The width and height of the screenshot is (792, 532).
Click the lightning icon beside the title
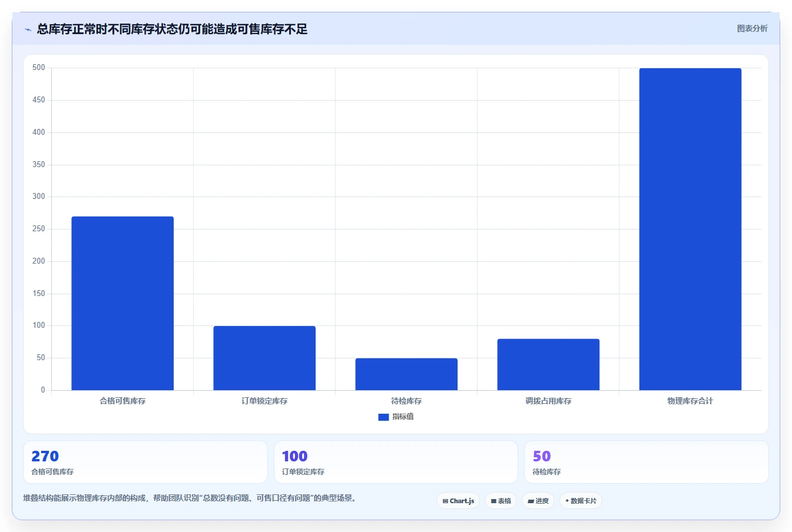pyautogui.click(x=28, y=29)
